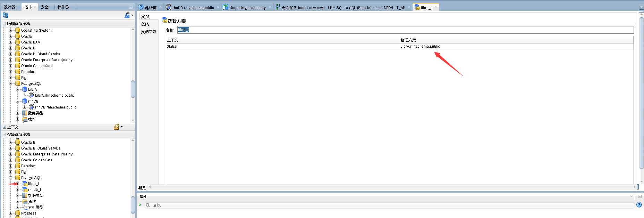Switch to the 操作器 navigator tab
The image size is (644, 218).
click(x=63, y=7)
